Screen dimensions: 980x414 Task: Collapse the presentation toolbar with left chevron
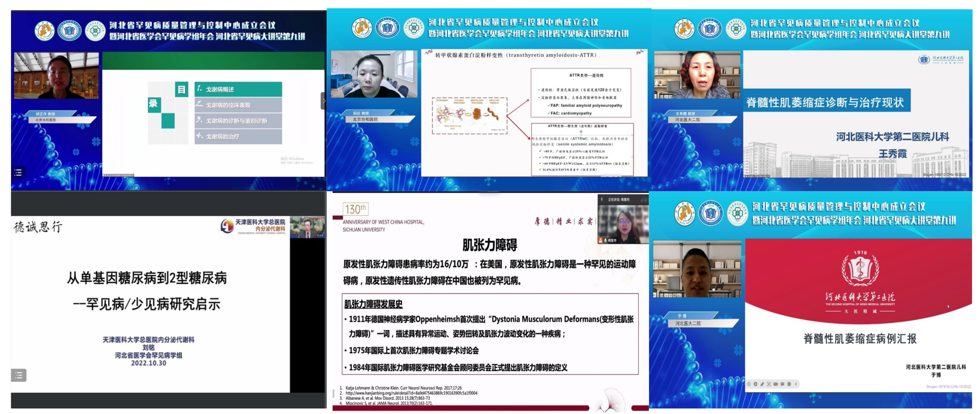coord(796,384)
